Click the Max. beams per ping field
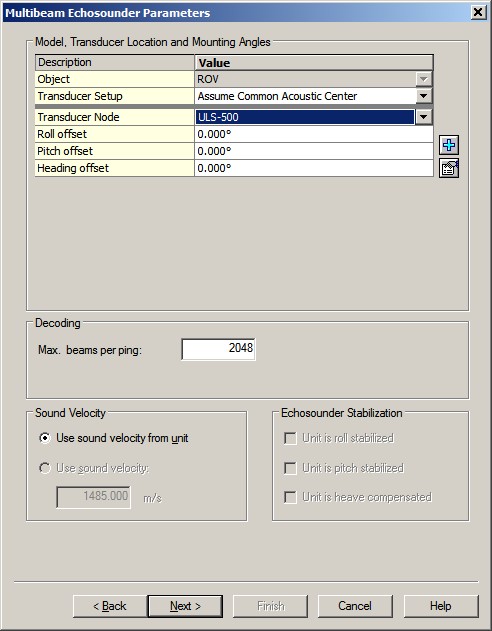The height and width of the screenshot is (631, 492). (218, 349)
